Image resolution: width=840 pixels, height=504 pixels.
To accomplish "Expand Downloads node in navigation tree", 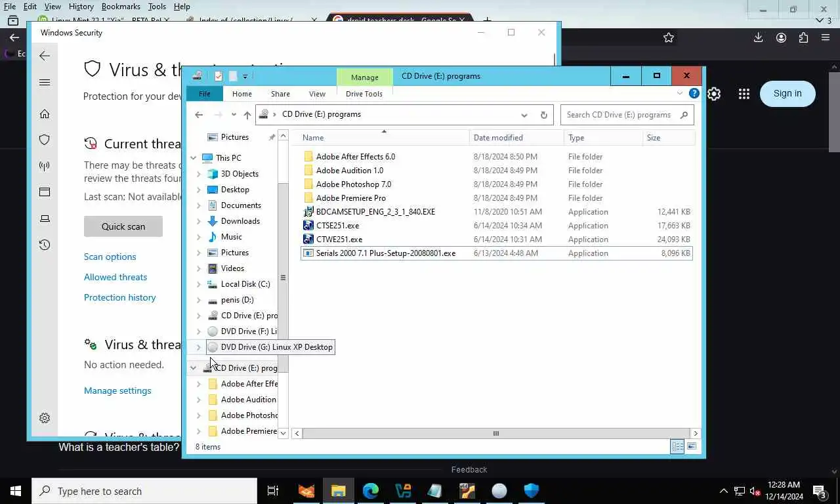I will (x=199, y=221).
